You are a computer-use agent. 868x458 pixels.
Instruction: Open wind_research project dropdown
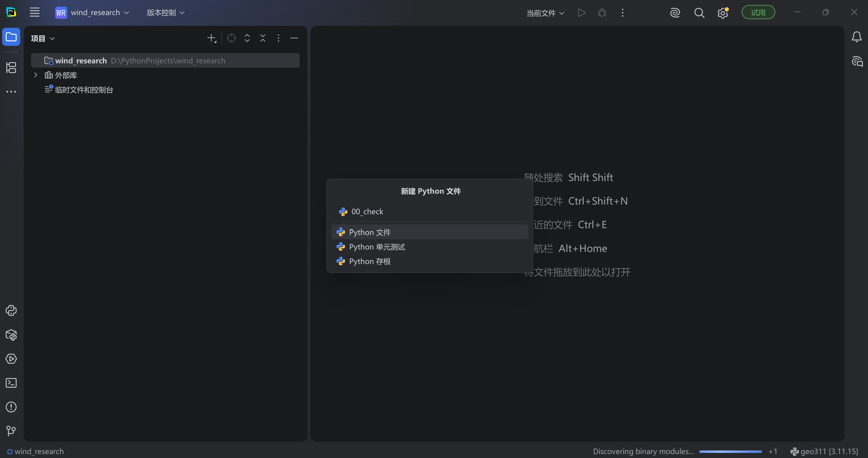[92, 12]
